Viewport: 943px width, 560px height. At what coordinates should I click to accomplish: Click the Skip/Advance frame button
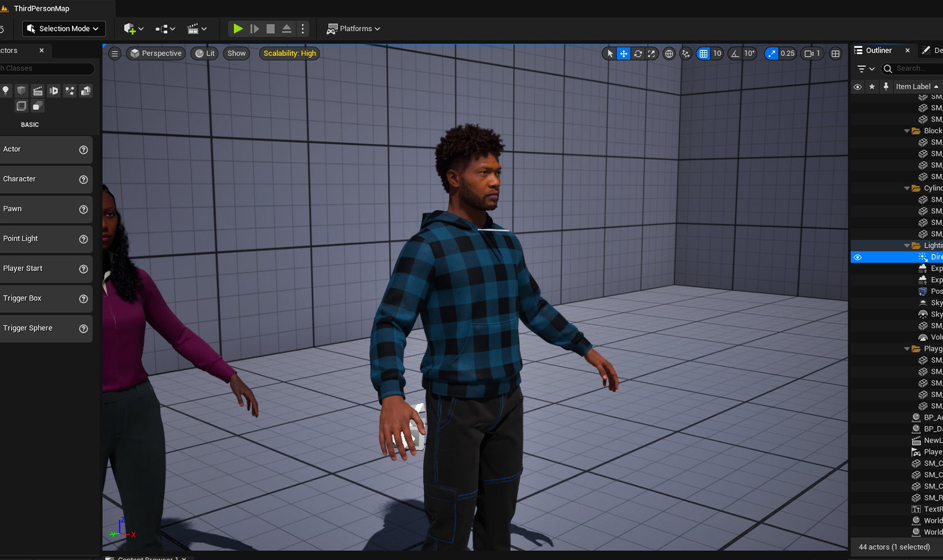coord(255,29)
